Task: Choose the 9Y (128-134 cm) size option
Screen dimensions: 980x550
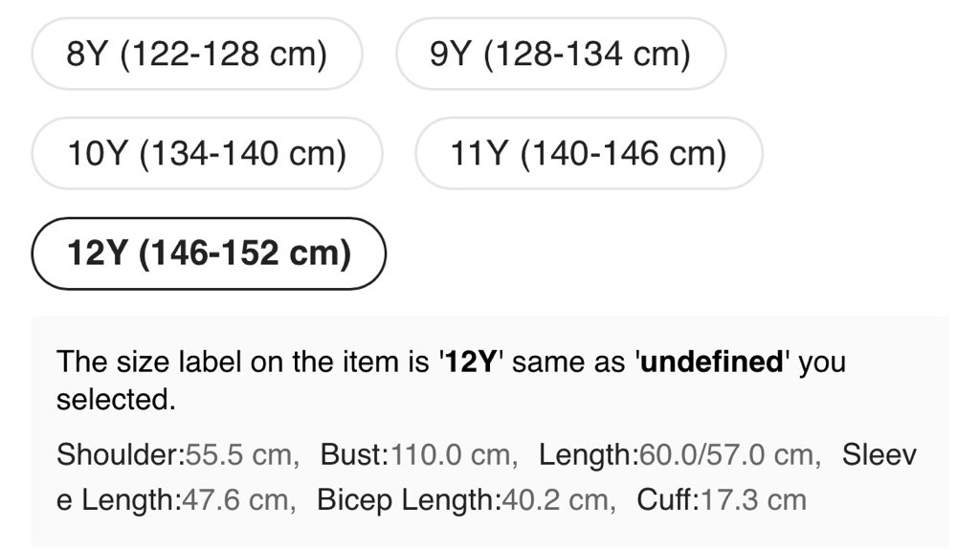Action: [561, 54]
